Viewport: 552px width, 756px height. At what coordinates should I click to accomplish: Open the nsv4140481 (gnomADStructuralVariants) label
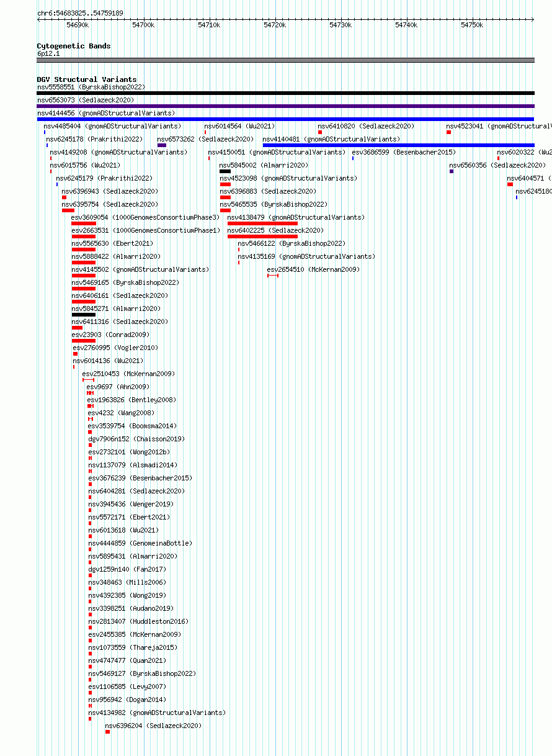(332, 139)
